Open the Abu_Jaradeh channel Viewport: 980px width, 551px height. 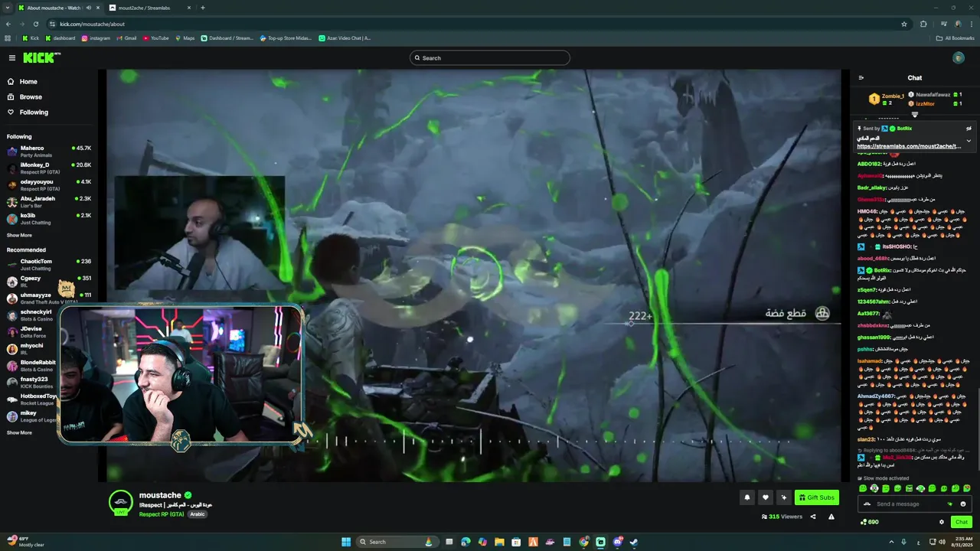coord(49,201)
